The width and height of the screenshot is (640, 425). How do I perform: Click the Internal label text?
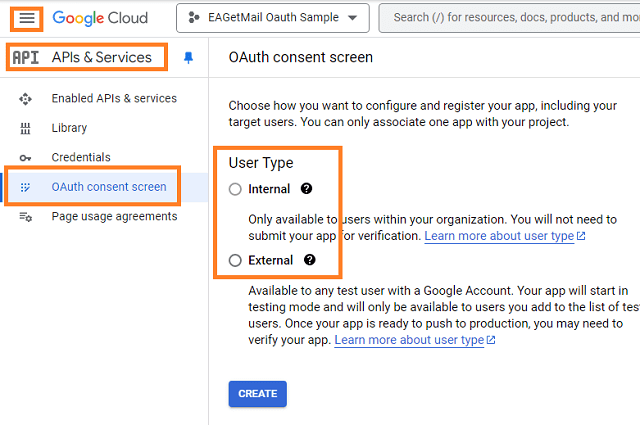tap(269, 189)
